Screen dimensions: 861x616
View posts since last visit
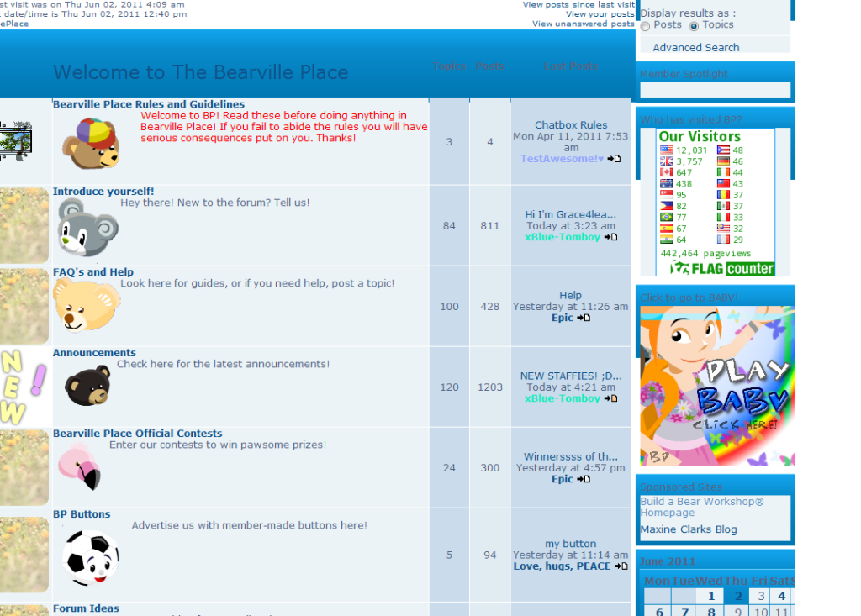click(x=578, y=4)
